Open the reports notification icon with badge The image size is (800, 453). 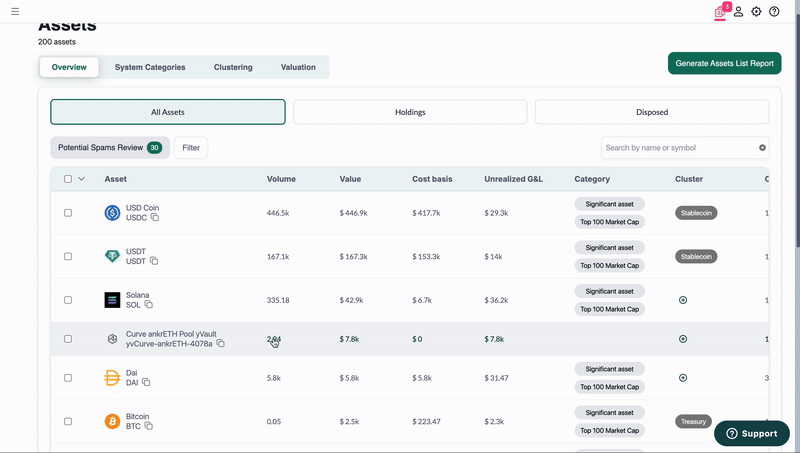pyautogui.click(x=721, y=11)
